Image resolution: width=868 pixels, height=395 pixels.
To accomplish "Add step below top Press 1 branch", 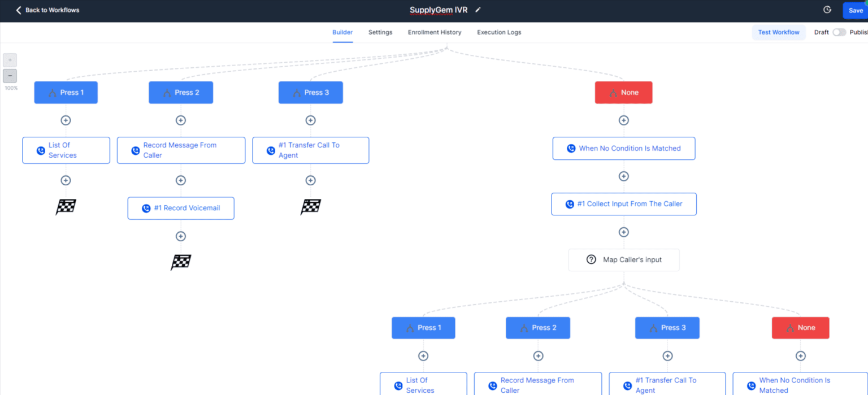I will (x=66, y=120).
